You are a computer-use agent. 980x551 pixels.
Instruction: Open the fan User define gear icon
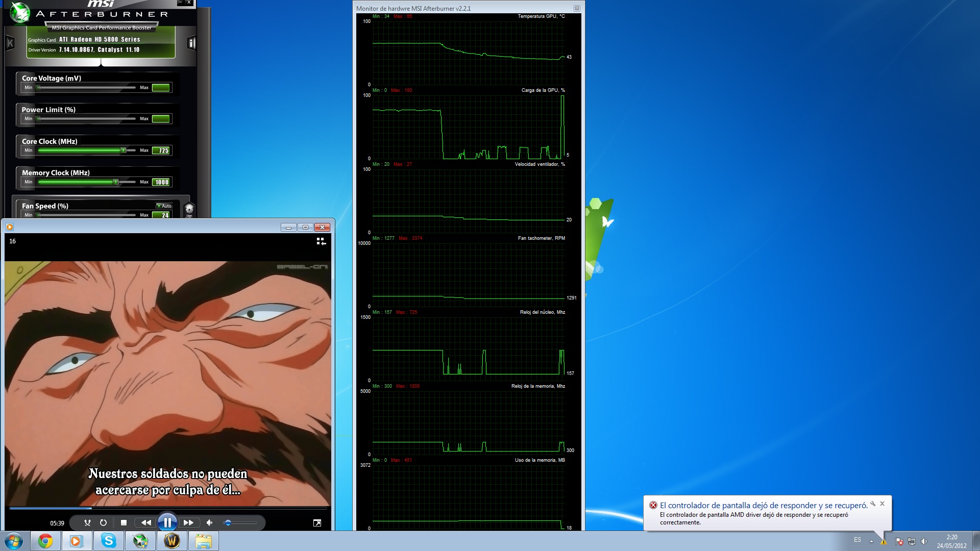point(189,210)
